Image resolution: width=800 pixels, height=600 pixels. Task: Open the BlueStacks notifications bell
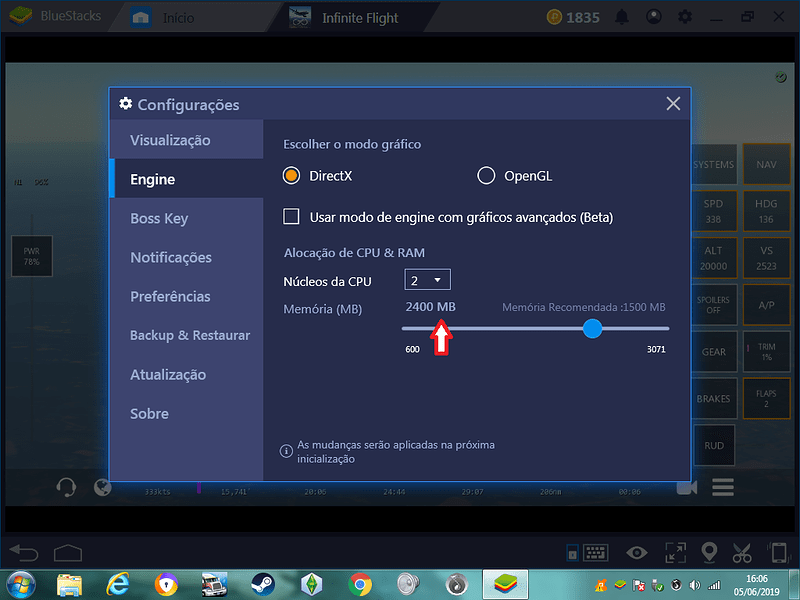point(621,17)
